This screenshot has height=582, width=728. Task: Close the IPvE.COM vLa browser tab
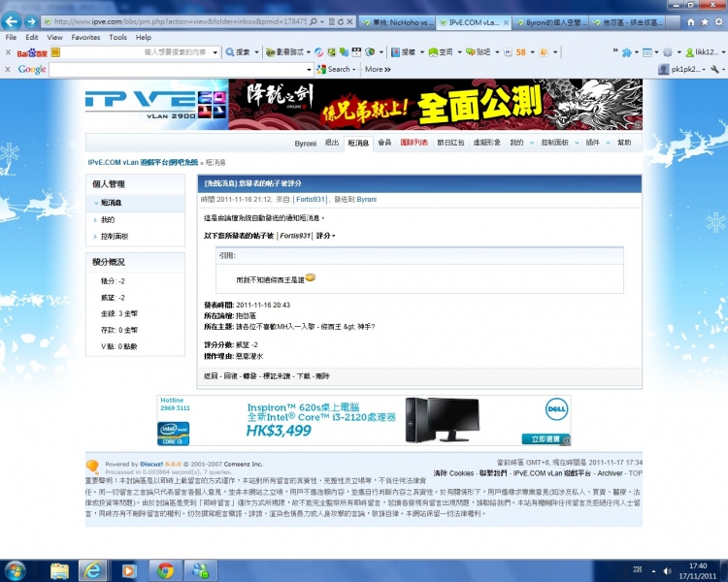506,21
